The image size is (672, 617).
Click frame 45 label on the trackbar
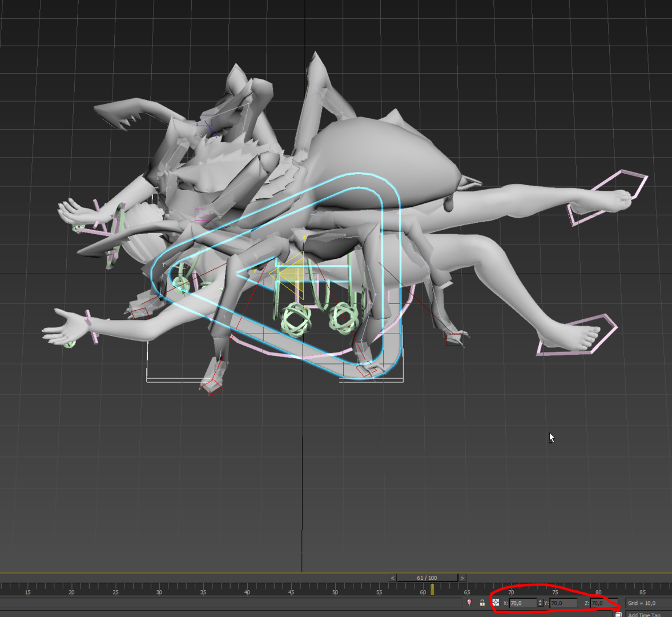click(x=291, y=592)
